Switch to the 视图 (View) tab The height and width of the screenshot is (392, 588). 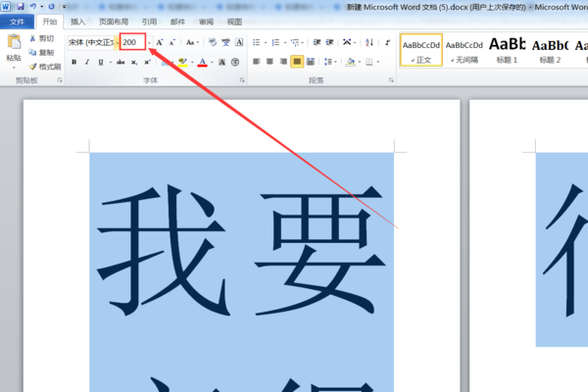click(234, 22)
